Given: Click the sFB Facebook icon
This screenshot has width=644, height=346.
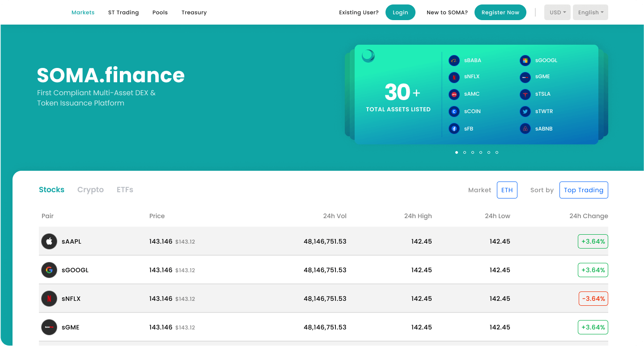Looking at the screenshot, I should point(454,129).
